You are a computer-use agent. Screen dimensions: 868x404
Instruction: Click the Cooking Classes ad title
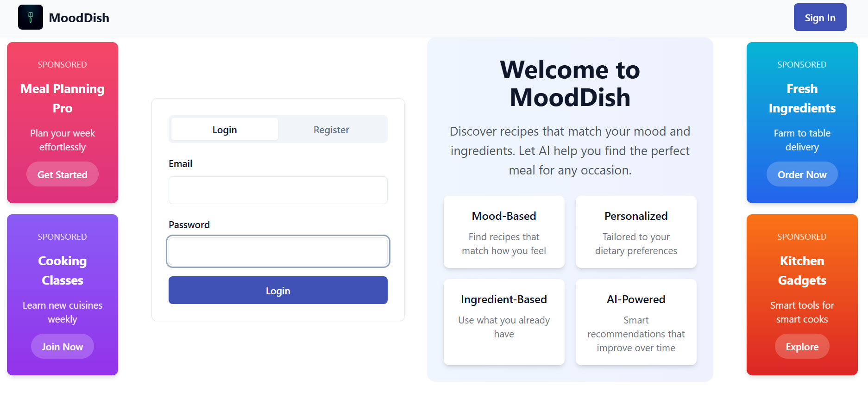tap(63, 270)
